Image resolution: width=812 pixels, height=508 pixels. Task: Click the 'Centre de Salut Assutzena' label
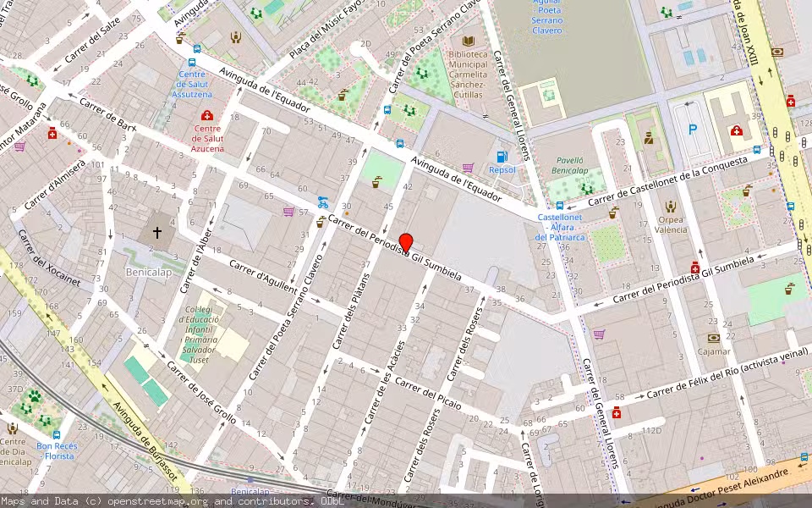pos(192,85)
